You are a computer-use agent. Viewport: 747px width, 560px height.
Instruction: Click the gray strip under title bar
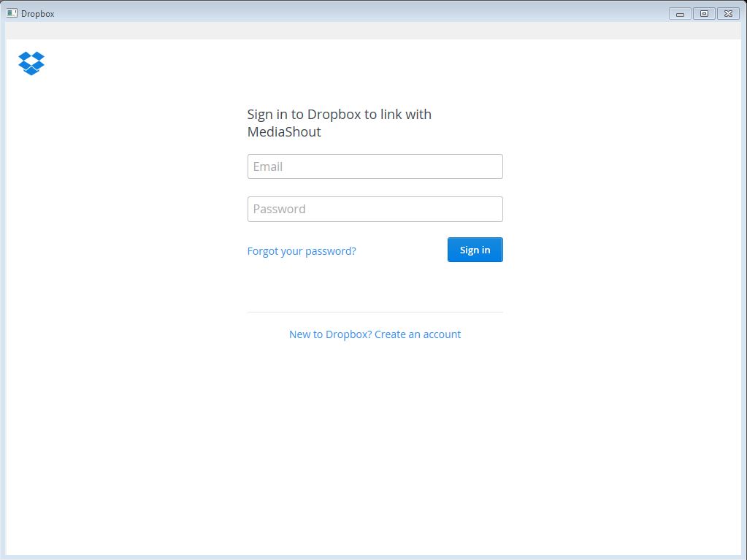(x=373, y=31)
